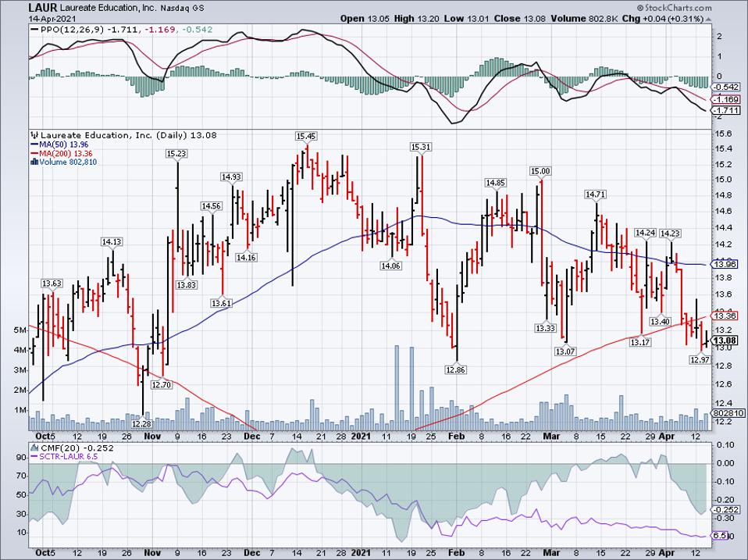Click the 14.16 price annotation
Viewport: 748px width, 560px height.
coord(246,258)
